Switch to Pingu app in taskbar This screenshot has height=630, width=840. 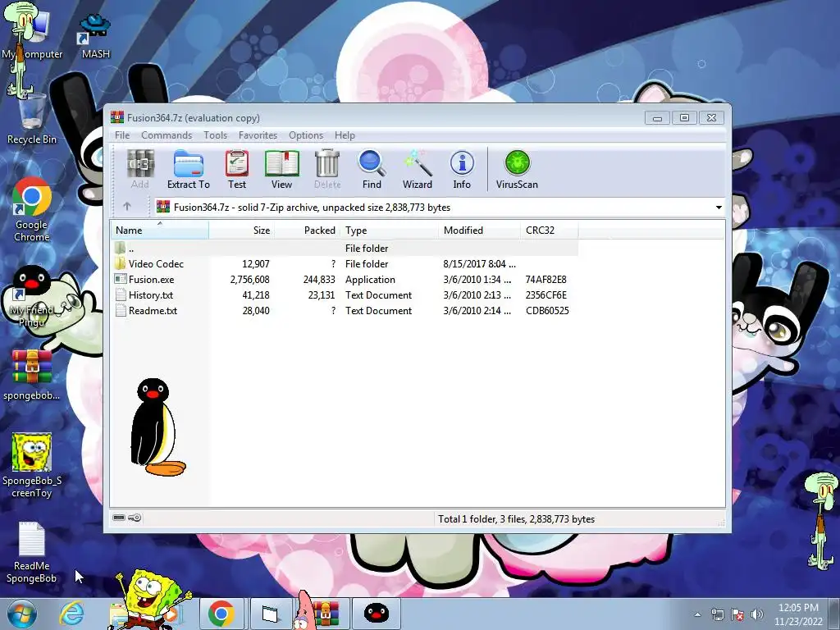[x=376, y=614]
